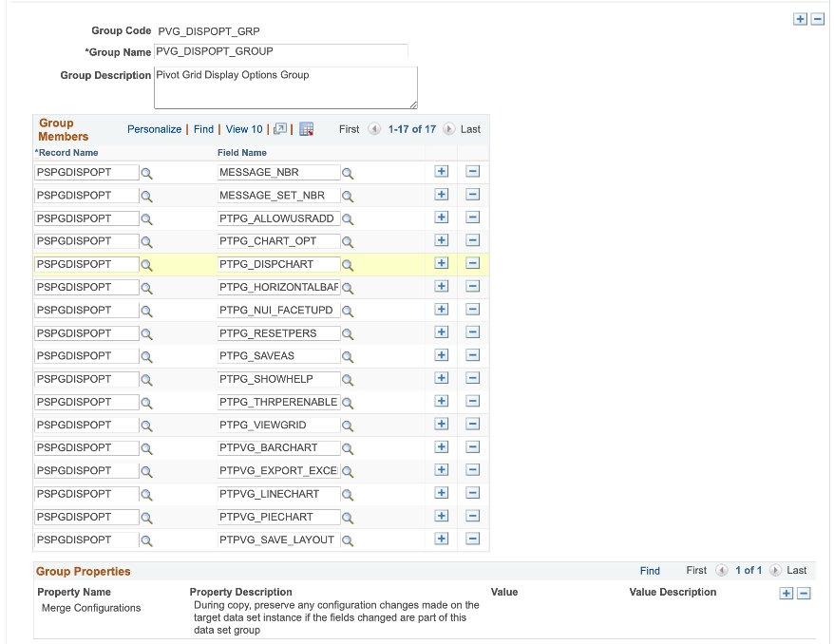Add a new group with top-right plus
The width and height of the screenshot is (834, 644).
click(x=800, y=19)
